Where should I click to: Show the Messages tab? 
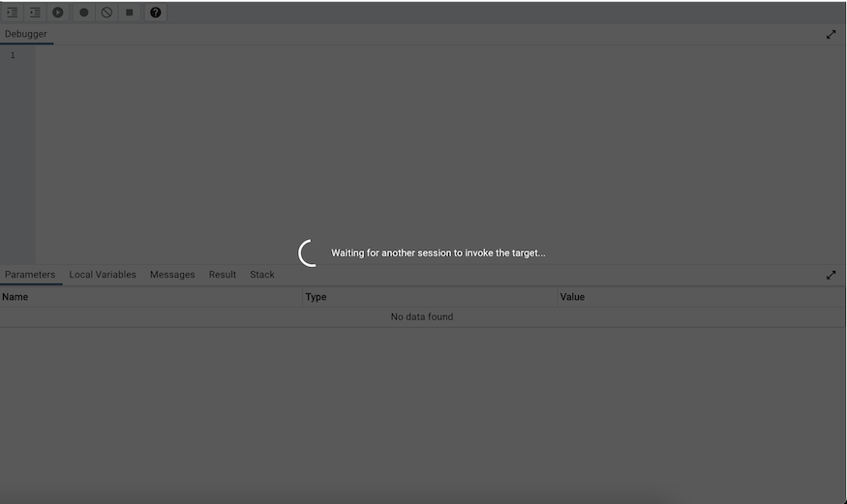click(172, 275)
